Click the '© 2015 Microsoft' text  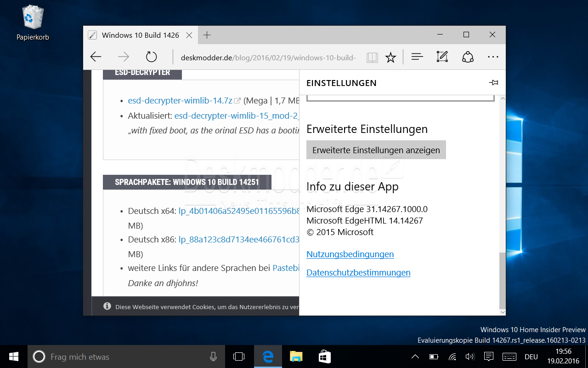340,232
